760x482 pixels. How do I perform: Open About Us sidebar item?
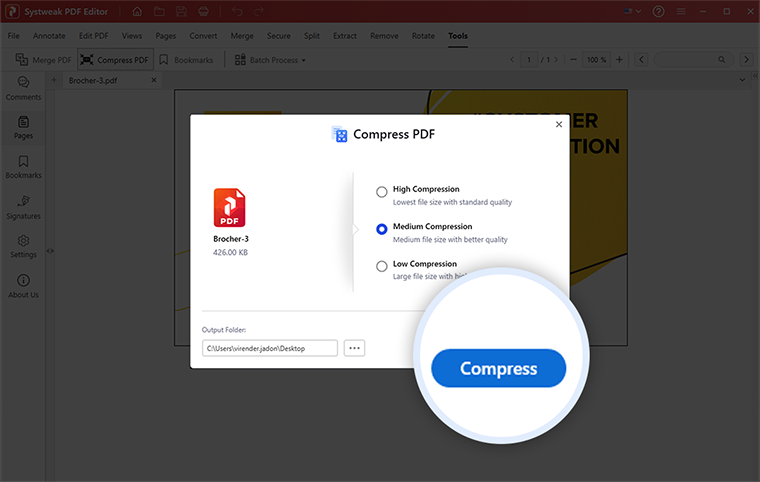point(23,286)
